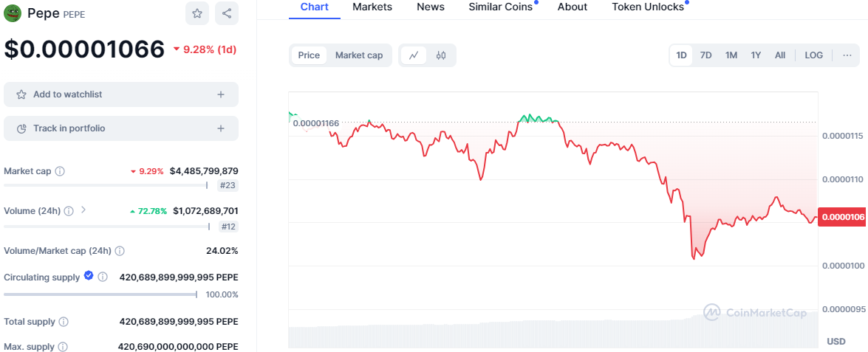Viewport: 868px width, 352px height.
Task: Switch to line chart view
Action: pyautogui.click(x=414, y=55)
